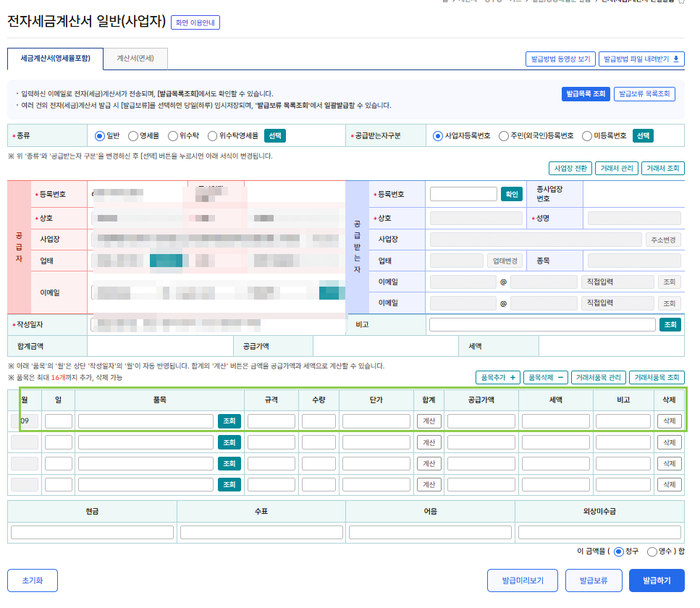Click the first email row 조회 button

(x=669, y=282)
